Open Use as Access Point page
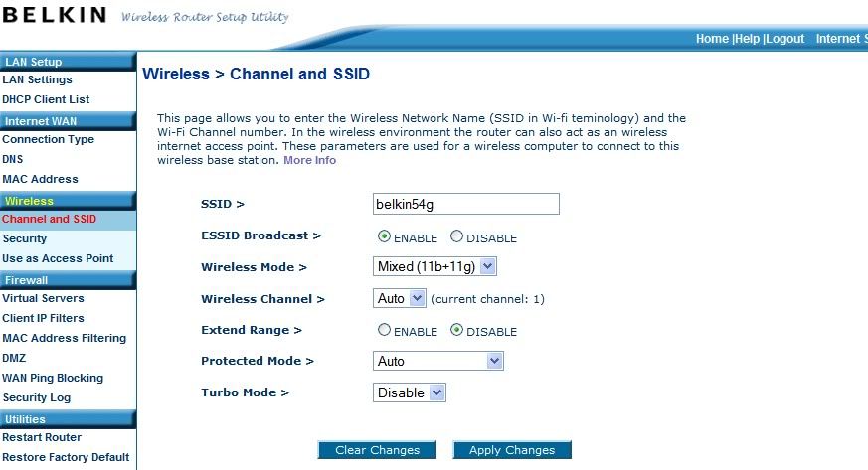This screenshot has height=470, width=868. pyautogui.click(x=58, y=258)
